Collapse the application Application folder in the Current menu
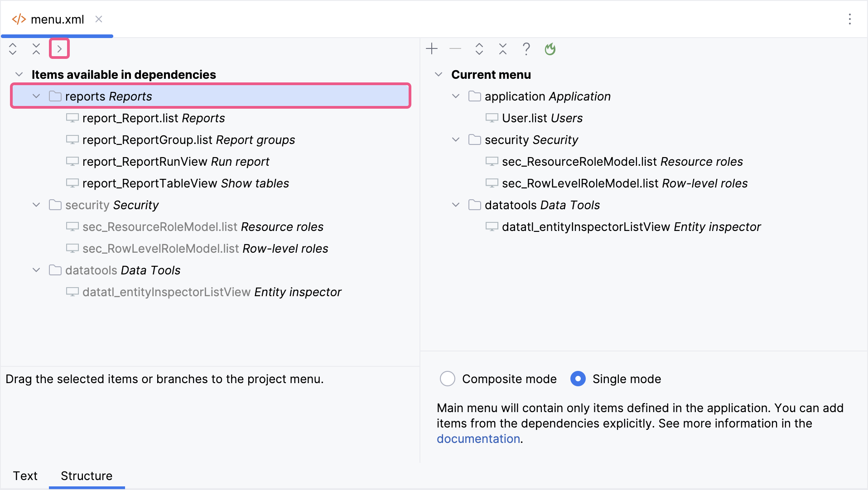Screen dimensions: 868x490 click(x=456, y=96)
